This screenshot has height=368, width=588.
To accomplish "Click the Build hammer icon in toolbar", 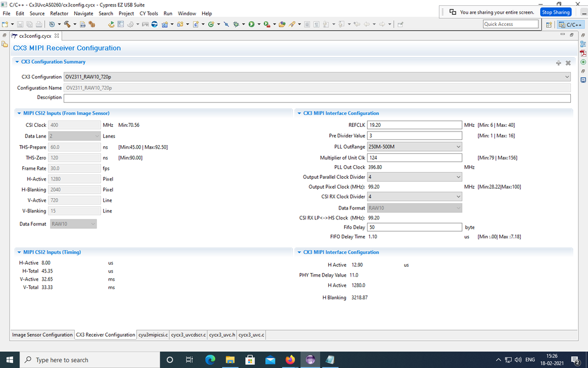I will pyautogui.click(x=67, y=24).
